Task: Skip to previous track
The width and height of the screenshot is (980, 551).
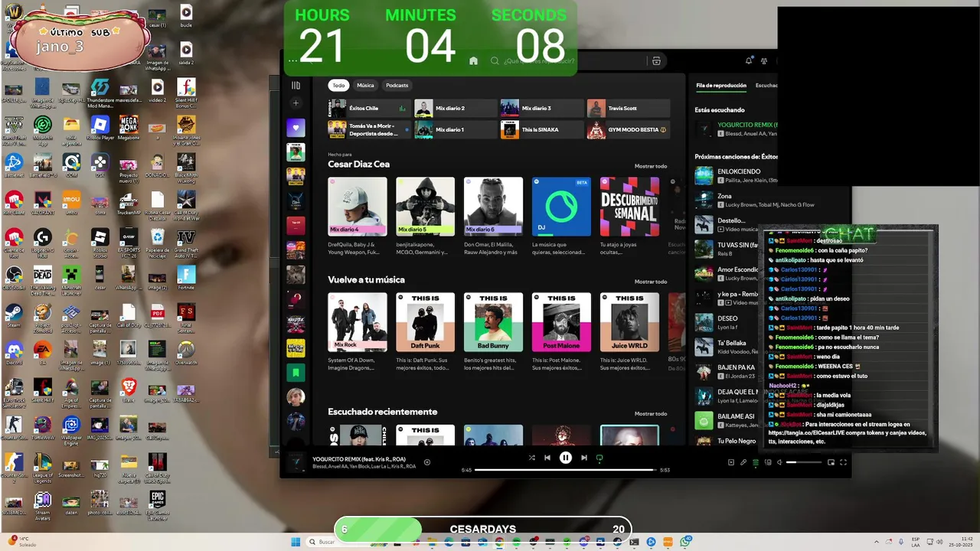Action: 547,458
